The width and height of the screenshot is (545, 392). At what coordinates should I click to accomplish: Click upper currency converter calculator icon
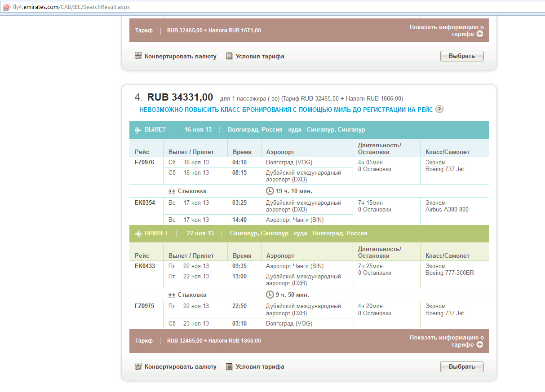138,56
